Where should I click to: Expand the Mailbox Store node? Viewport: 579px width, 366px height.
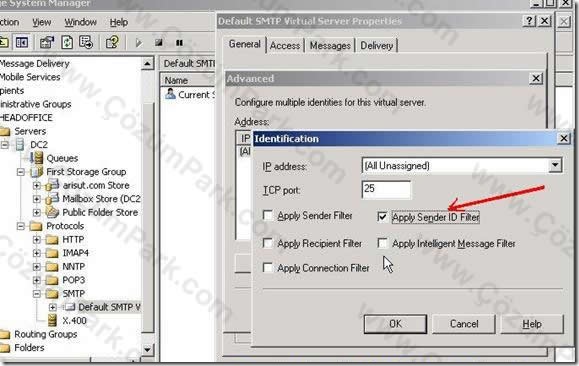click(x=37, y=199)
